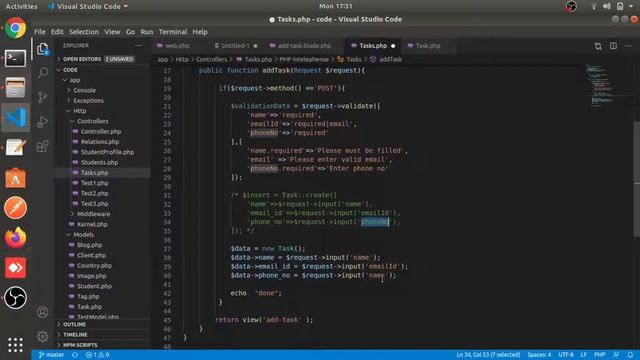Screen dimensions: 640x360
Task: Click the Explorer more actions ellipsis
Action: (138, 46)
